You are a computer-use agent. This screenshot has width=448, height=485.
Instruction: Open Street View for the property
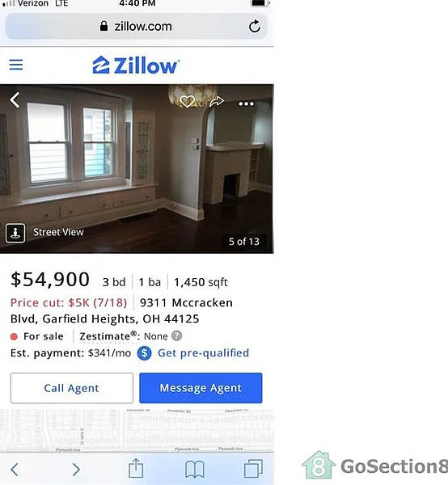(45, 233)
